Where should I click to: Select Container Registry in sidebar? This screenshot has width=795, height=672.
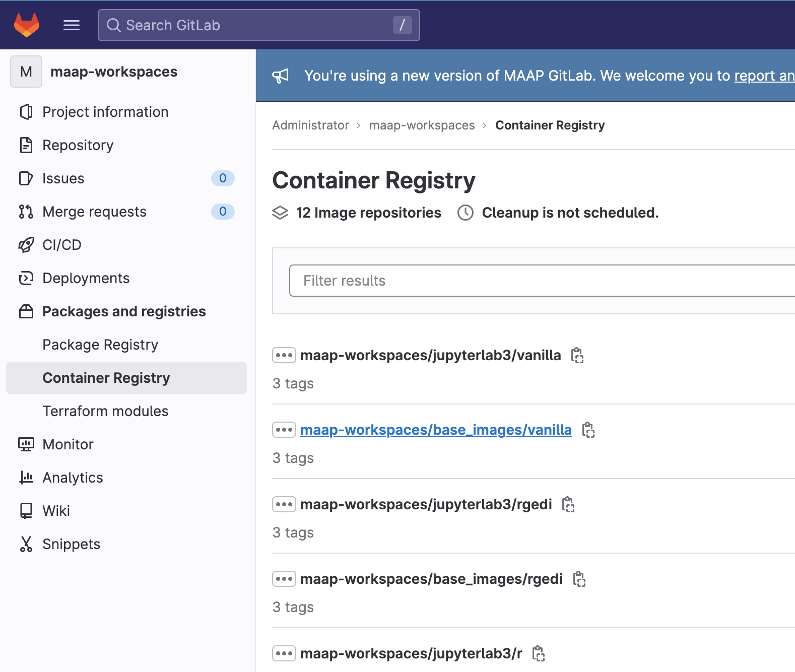coord(126,378)
